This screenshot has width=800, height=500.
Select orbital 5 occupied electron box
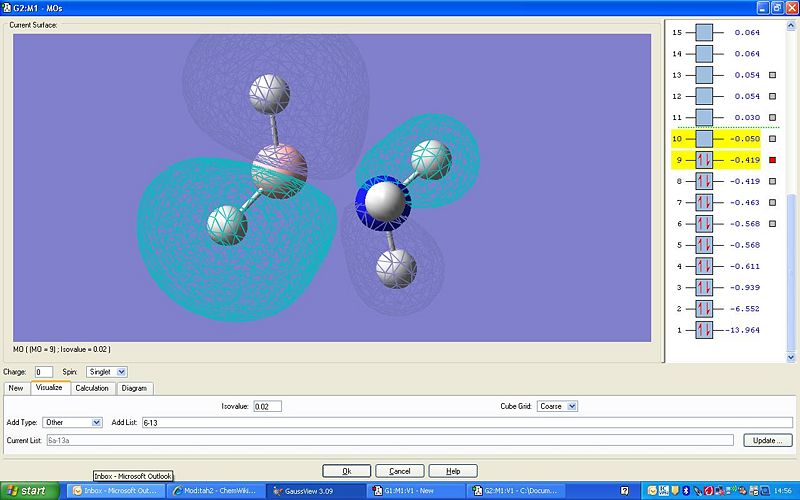pyautogui.click(x=704, y=245)
